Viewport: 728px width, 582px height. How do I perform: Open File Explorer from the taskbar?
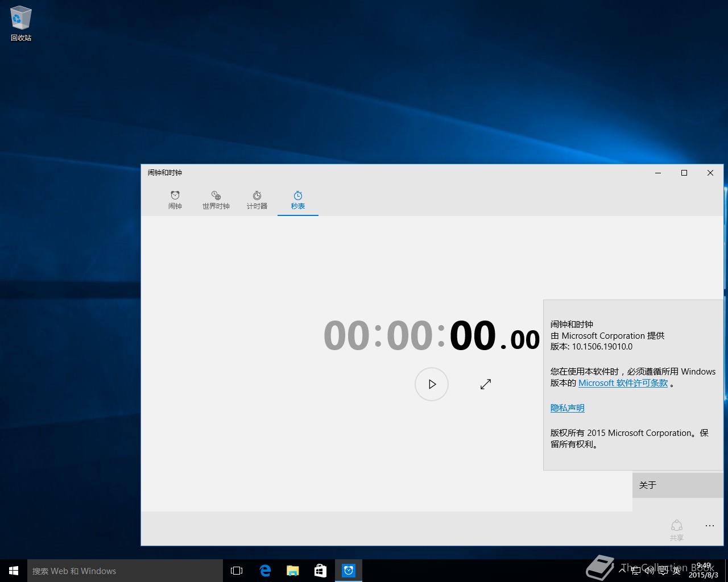292,571
